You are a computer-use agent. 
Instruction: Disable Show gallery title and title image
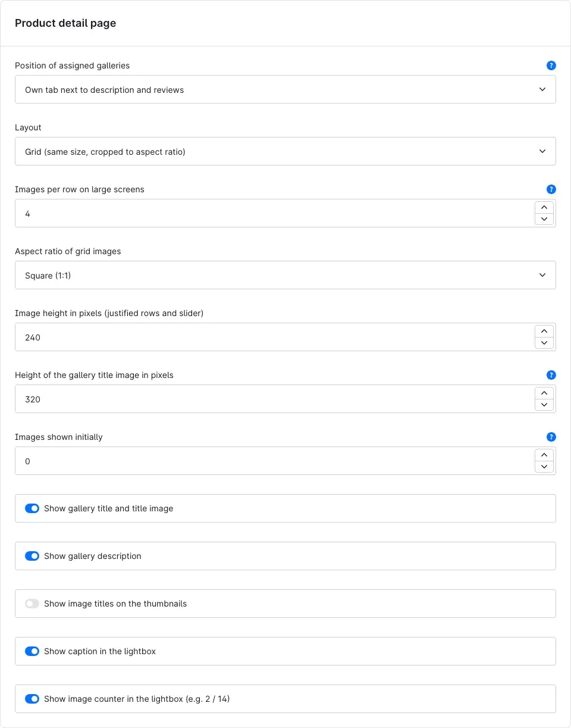tap(32, 508)
